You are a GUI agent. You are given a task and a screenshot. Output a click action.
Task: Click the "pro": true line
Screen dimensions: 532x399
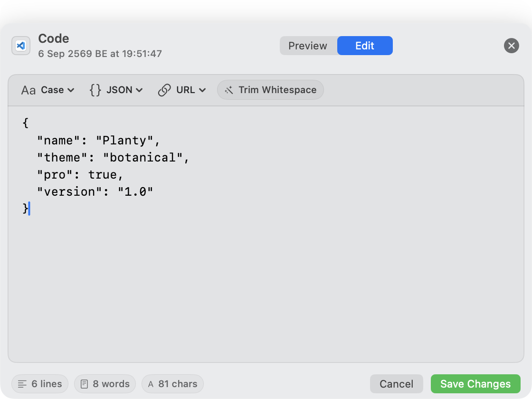[x=80, y=174]
